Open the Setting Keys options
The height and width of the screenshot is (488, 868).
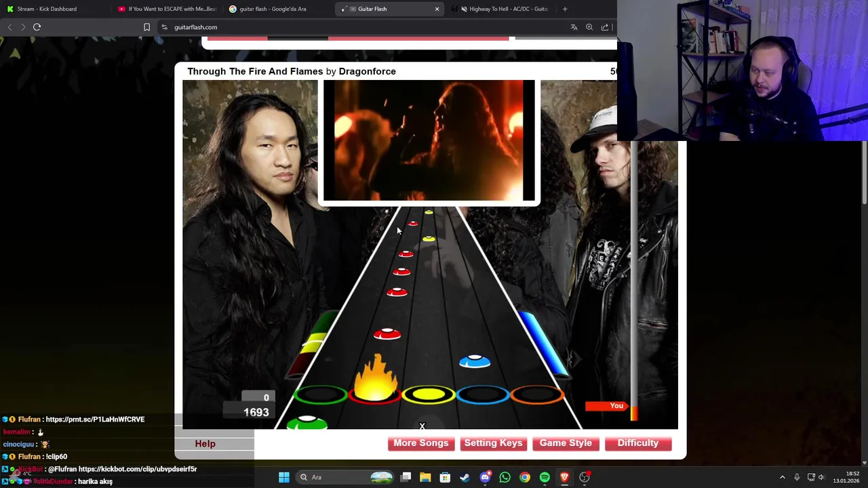pos(493,443)
